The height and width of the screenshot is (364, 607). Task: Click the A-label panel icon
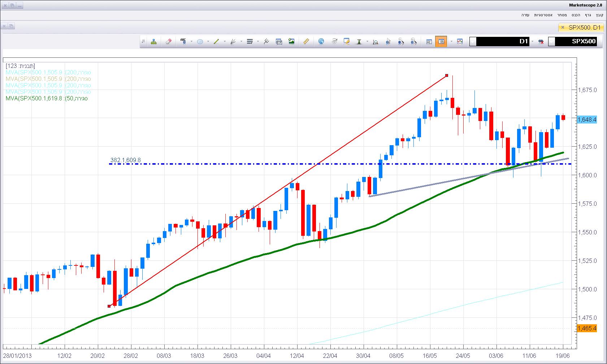pyautogui.click(x=429, y=42)
